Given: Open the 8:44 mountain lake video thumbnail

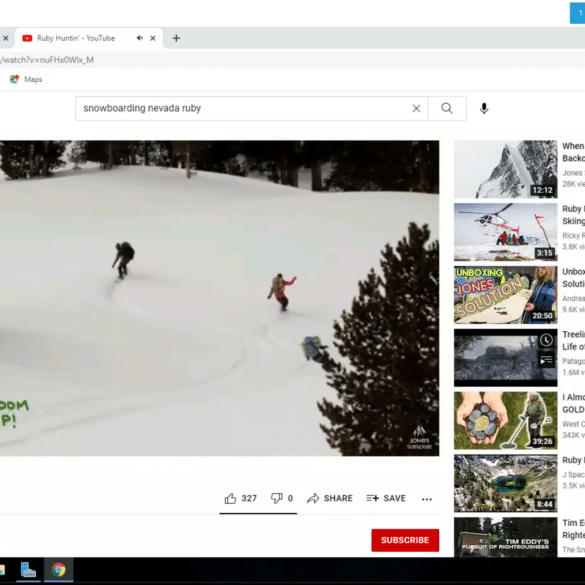Looking at the screenshot, I should click(506, 483).
